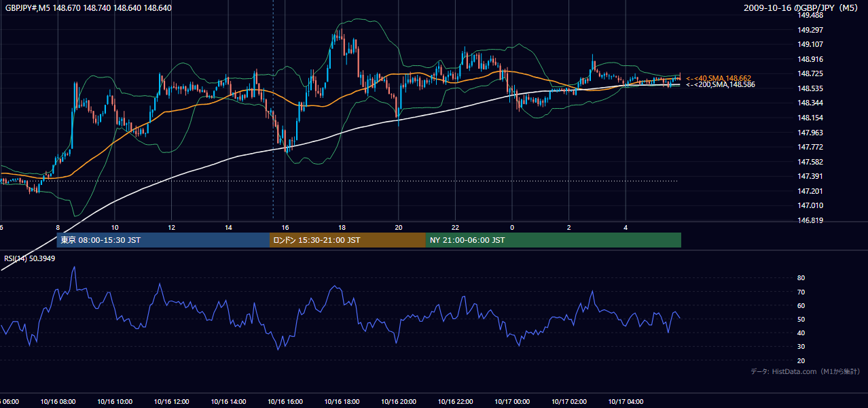
Task: Click RSI axis level 20
Action: 801,361
